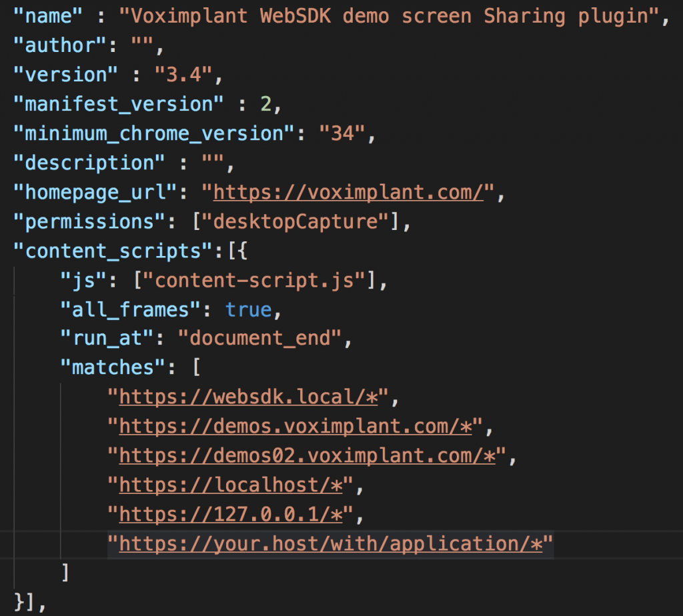Click the "permissions" key
Viewport: 683px width, 616px height.
click(x=89, y=221)
